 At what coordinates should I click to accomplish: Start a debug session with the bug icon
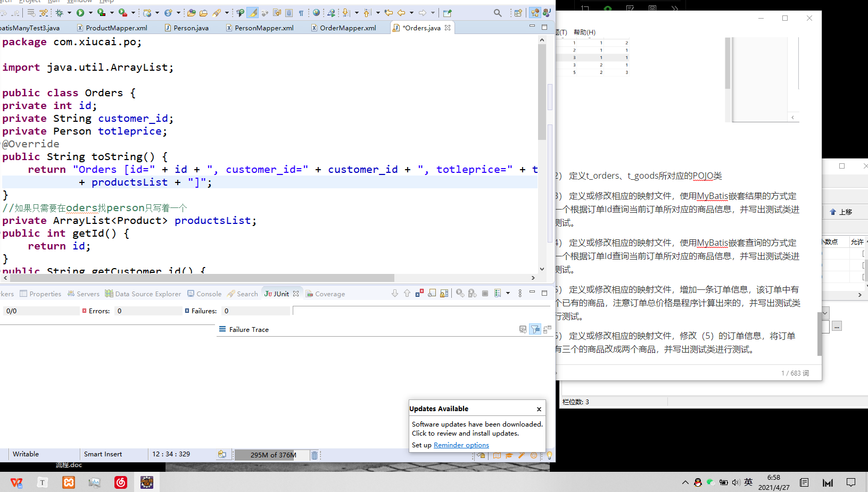coord(59,12)
